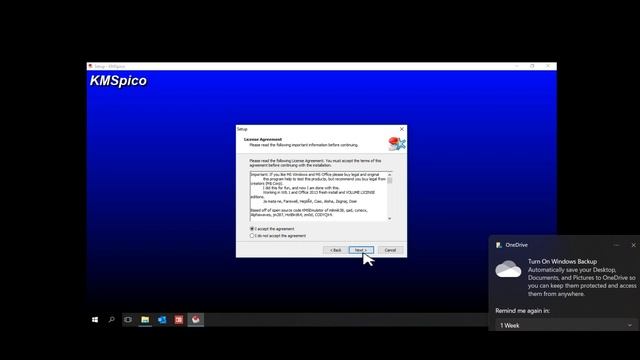
Task: Open the blue Outlook taskbar icon
Action: [162, 320]
